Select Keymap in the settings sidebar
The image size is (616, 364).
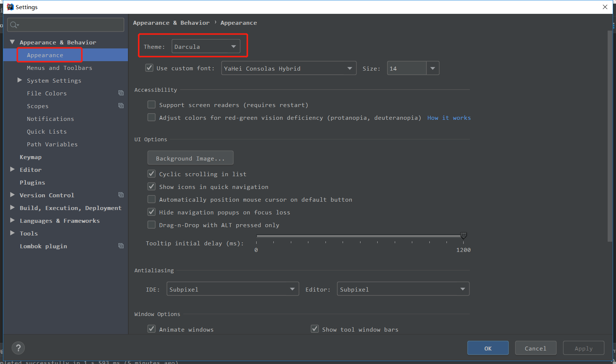click(31, 157)
